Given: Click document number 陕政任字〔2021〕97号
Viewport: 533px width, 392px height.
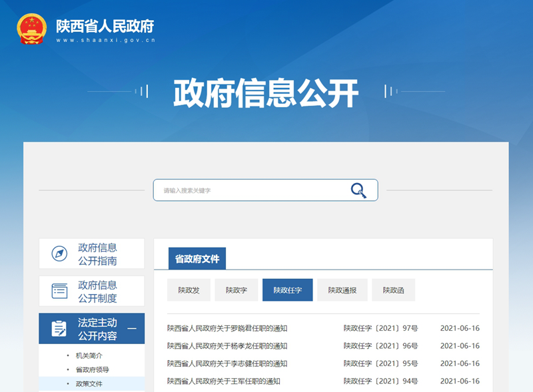Looking at the screenshot, I should pos(380,329).
